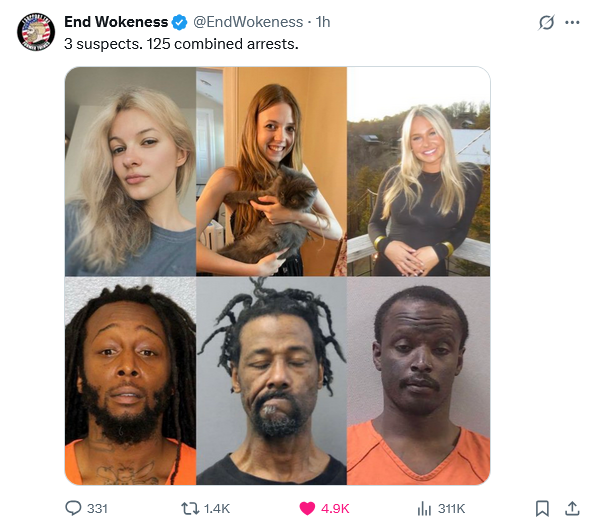Click the Grok slashed-circle icon

coord(546,22)
